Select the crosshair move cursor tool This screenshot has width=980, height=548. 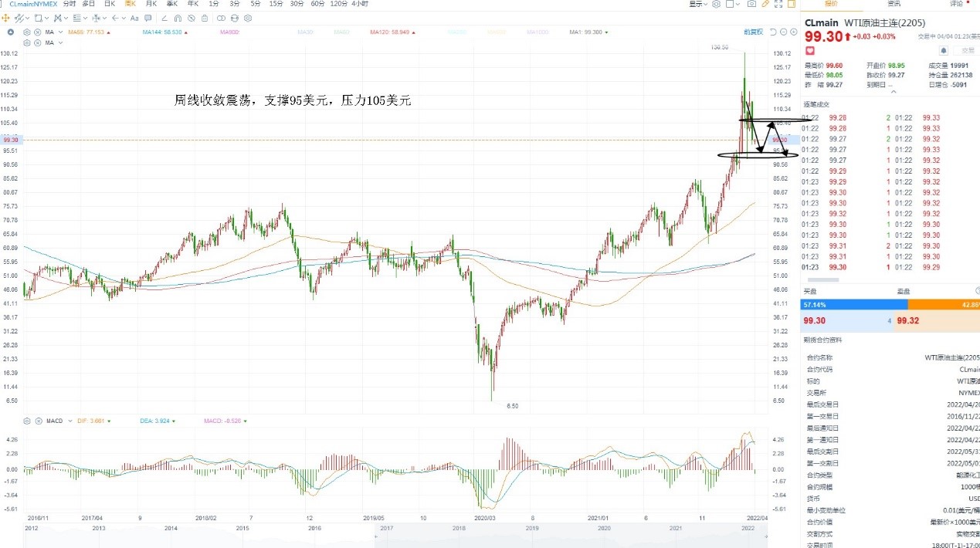[5, 18]
